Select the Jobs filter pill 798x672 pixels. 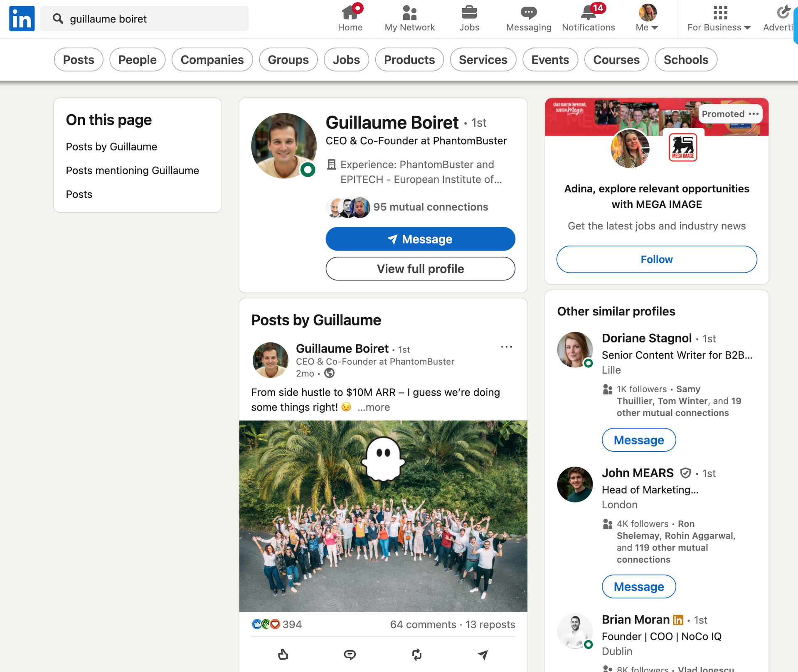coord(346,59)
